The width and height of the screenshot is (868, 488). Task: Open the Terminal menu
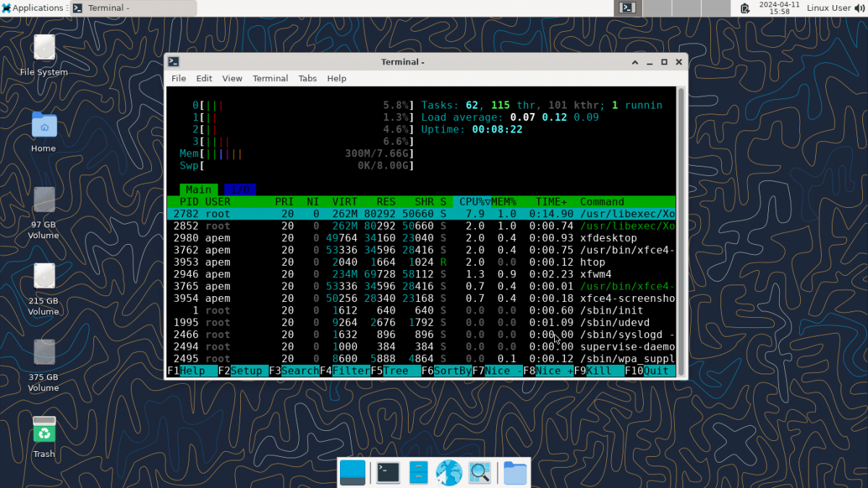tap(271, 78)
